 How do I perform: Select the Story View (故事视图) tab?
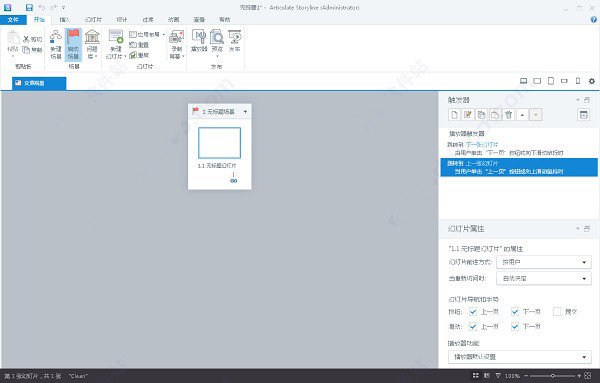coord(39,83)
